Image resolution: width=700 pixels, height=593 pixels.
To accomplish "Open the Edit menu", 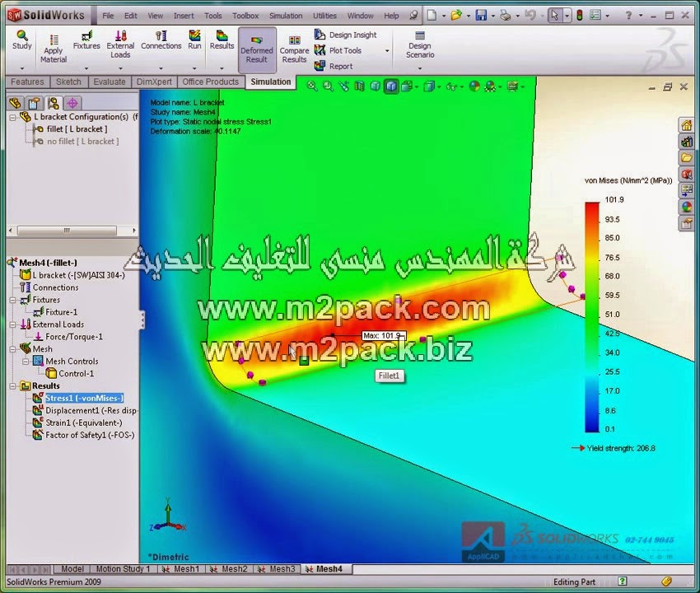I will (131, 16).
